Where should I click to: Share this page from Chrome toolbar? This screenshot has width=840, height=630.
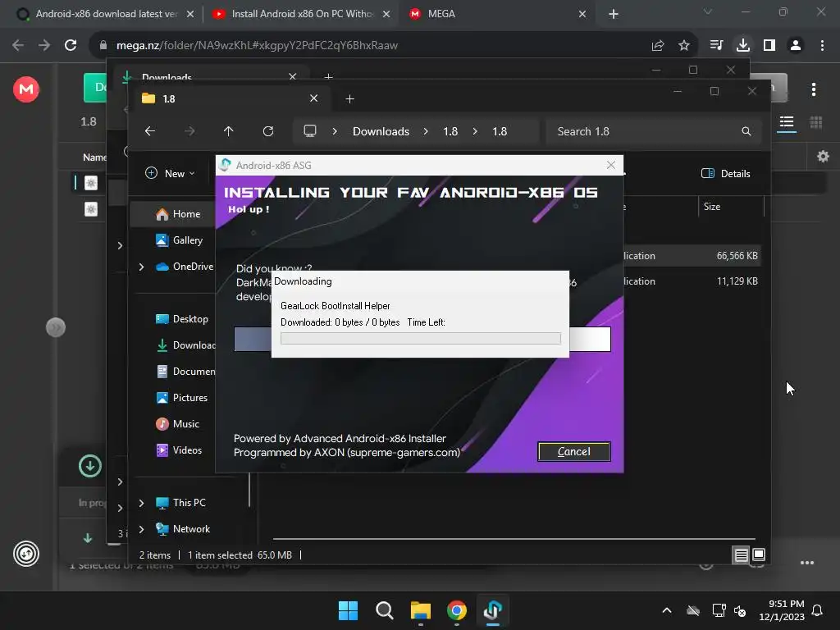[x=658, y=46]
